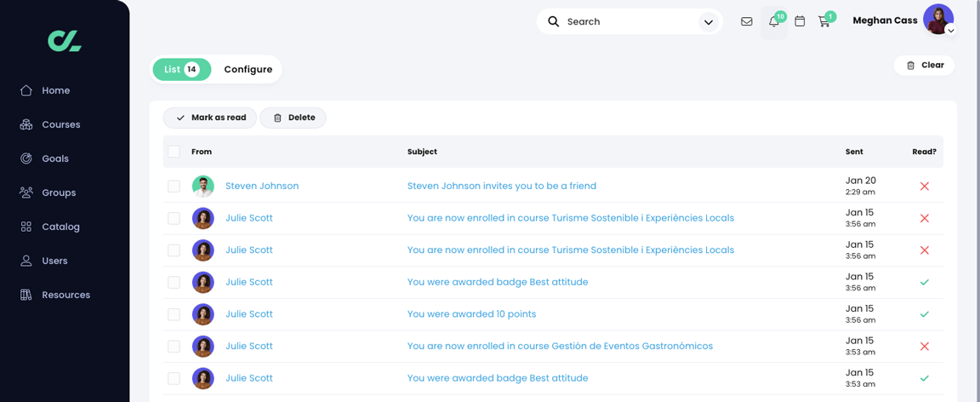
Task: Open notifications bell icon
Action: (774, 22)
